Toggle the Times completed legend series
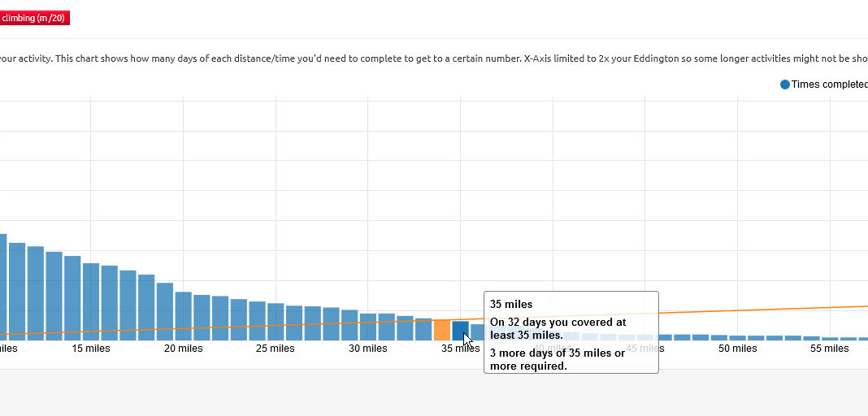Screen dimensions: 868x416 pyautogui.click(x=829, y=84)
